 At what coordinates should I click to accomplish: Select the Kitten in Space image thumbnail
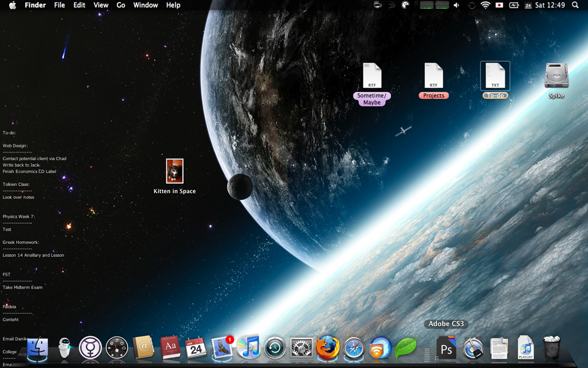tap(175, 171)
